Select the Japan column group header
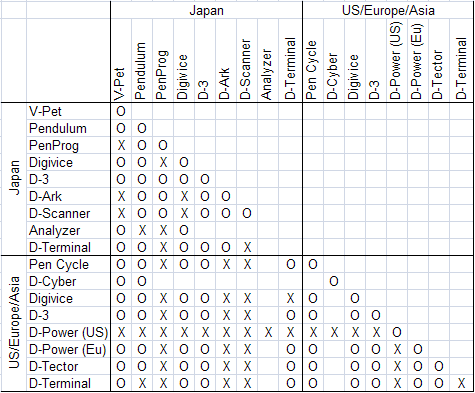 206,10
